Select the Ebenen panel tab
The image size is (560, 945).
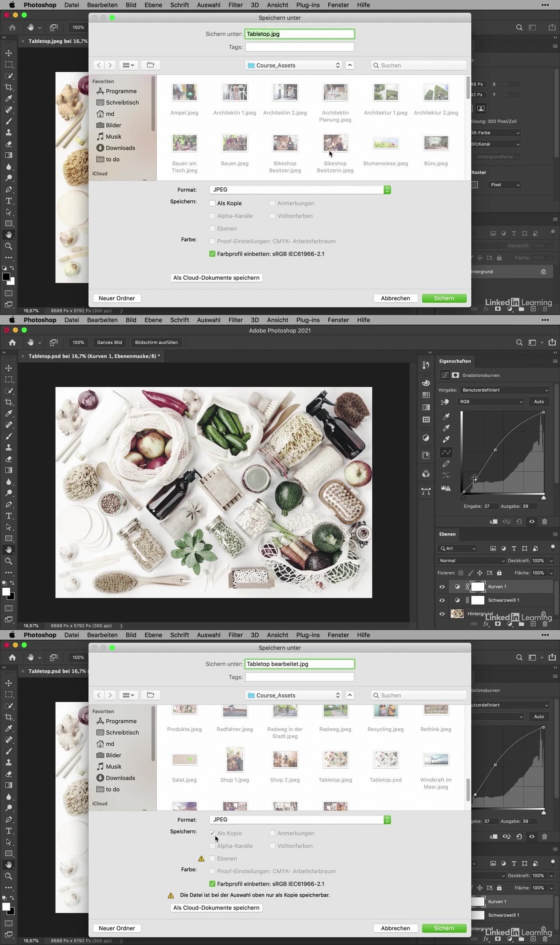[x=447, y=534]
